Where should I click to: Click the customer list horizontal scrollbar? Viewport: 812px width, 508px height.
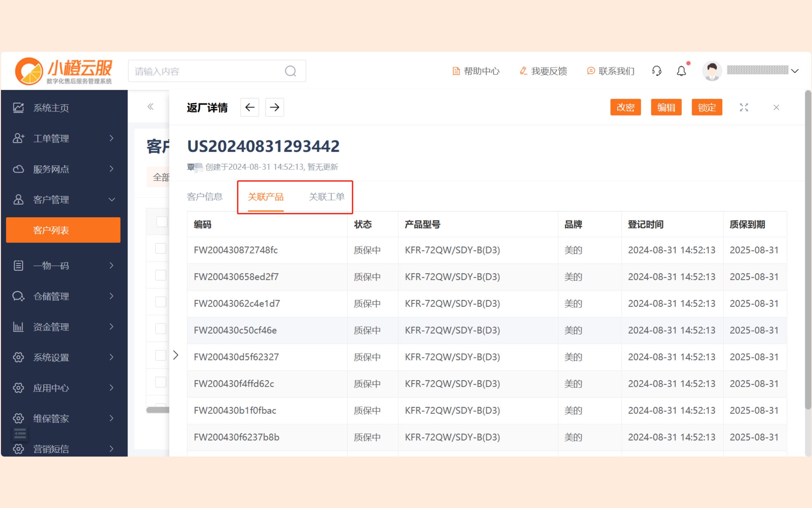(x=158, y=410)
